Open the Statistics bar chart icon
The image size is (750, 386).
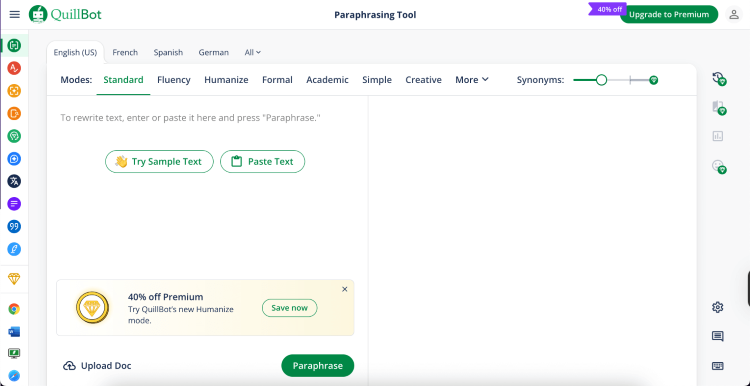click(x=717, y=136)
